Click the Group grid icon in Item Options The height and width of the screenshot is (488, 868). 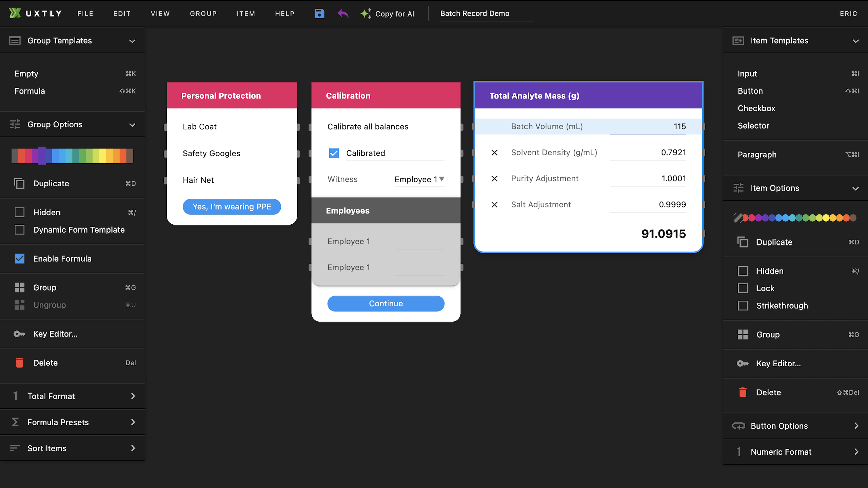(743, 334)
